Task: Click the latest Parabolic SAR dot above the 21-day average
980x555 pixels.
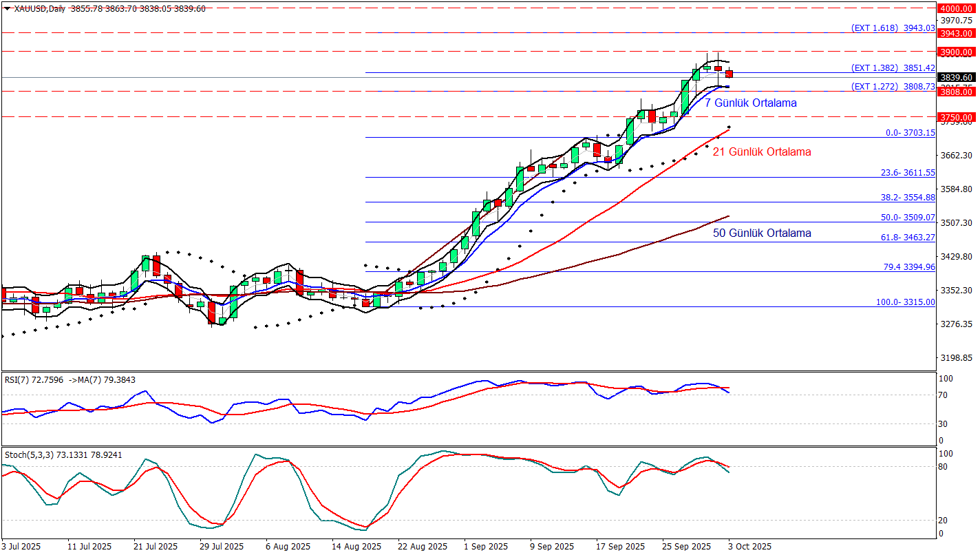Action: [x=729, y=127]
